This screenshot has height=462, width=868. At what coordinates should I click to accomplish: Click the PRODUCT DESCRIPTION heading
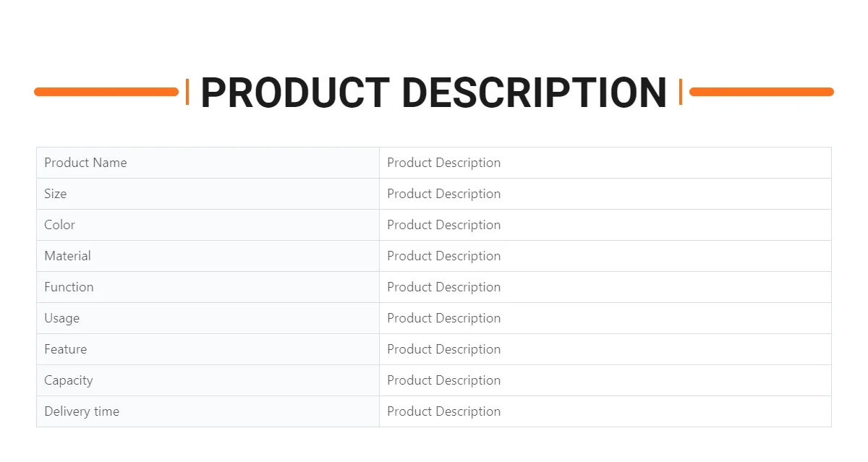tap(433, 93)
